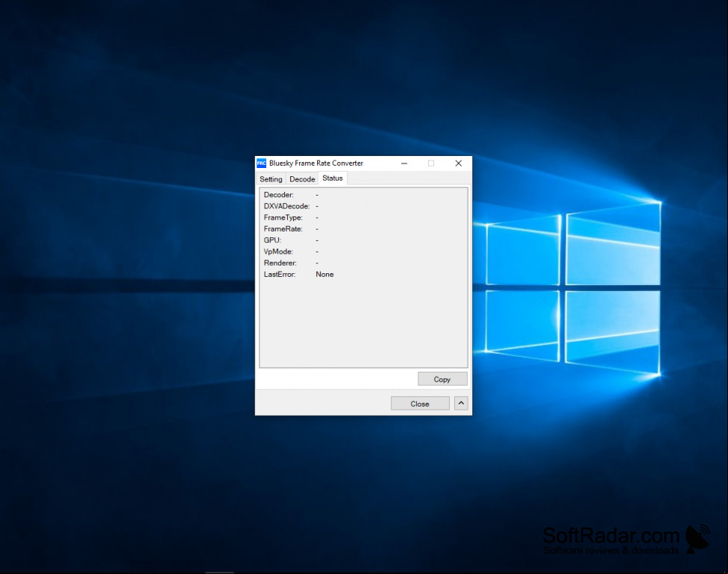The image size is (728, 574).
Task: Click the FrameRate: label
Action: coord(283,228)
